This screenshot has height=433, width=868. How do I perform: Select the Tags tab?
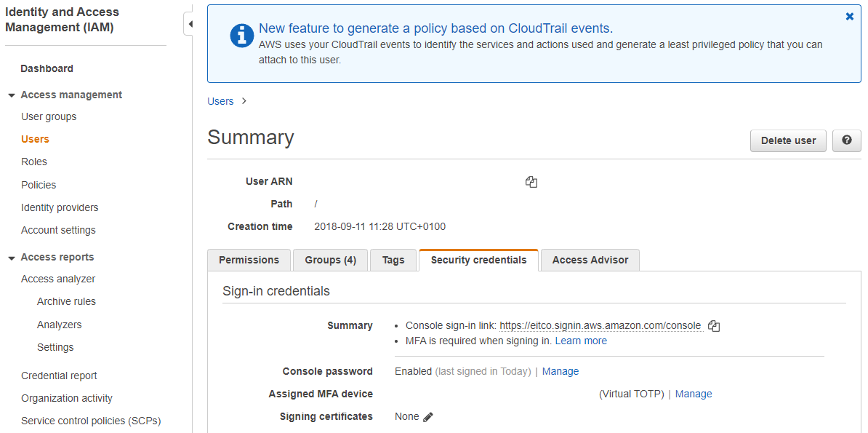pos(393,260)
